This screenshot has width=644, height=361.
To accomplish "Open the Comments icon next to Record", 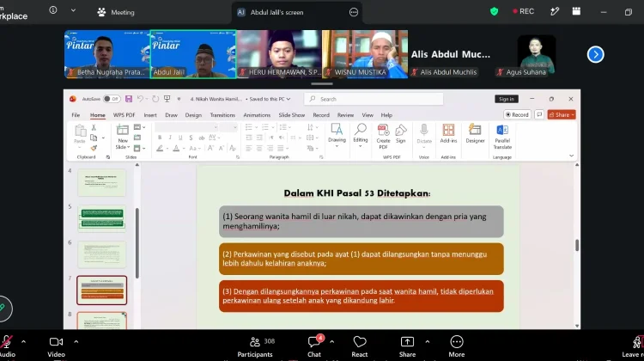I will click(x=539, y=114).
